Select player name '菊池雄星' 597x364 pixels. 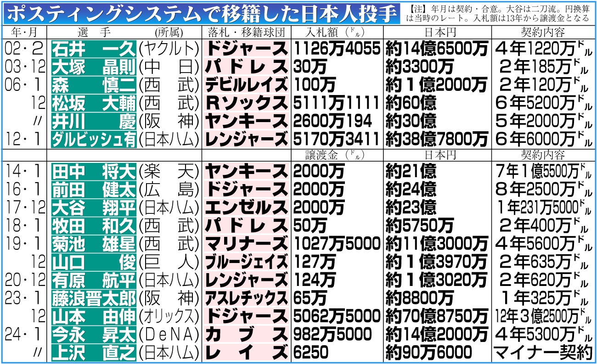(94, 244)
